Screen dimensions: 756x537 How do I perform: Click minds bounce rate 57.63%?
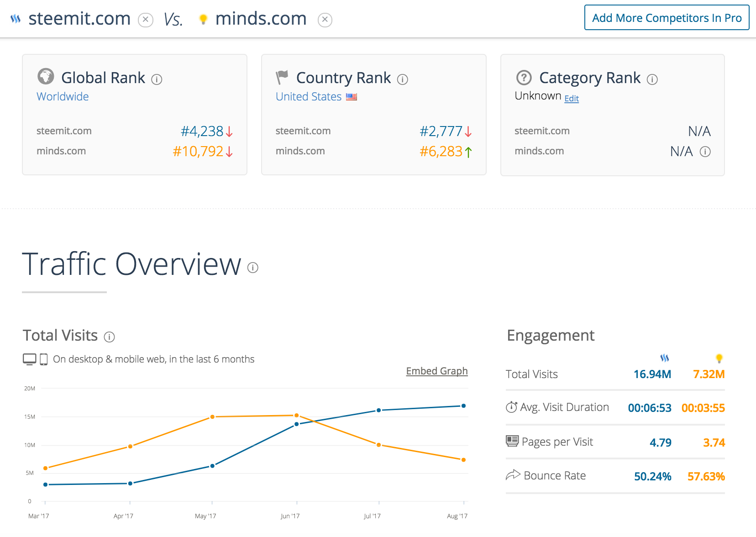tap(706, 476)
